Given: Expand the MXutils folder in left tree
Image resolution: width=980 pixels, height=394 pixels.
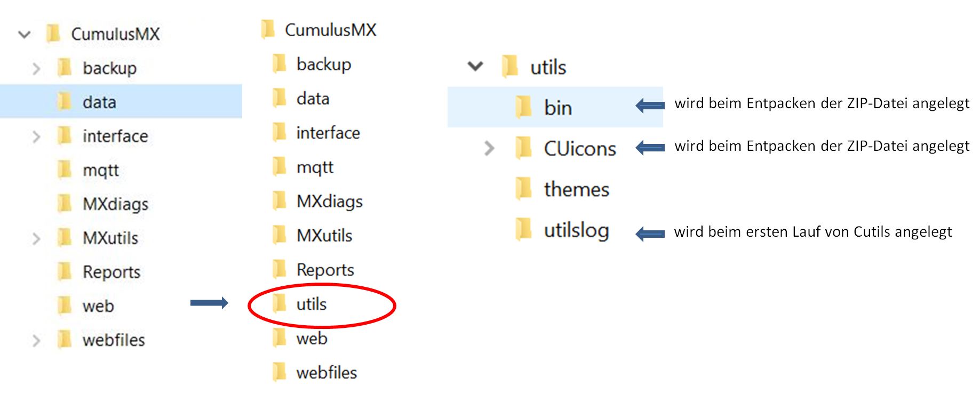Looking at the screenshot, I should point(36,238).
